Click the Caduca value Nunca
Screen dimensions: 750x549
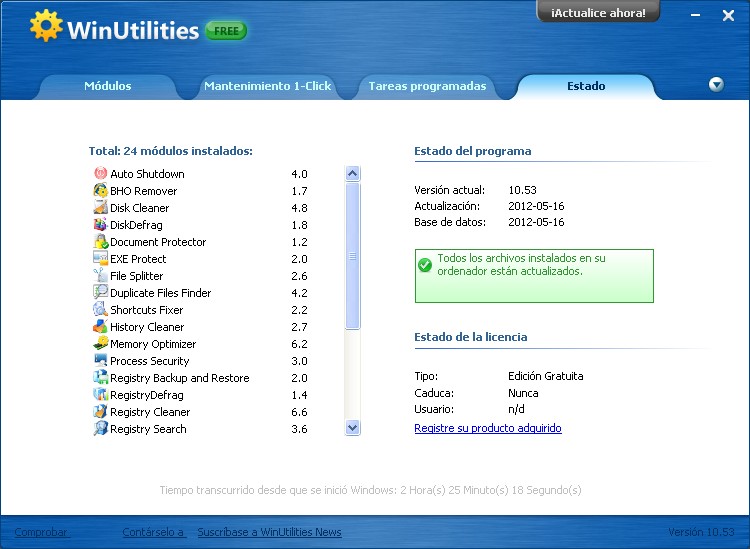point(523,393)
